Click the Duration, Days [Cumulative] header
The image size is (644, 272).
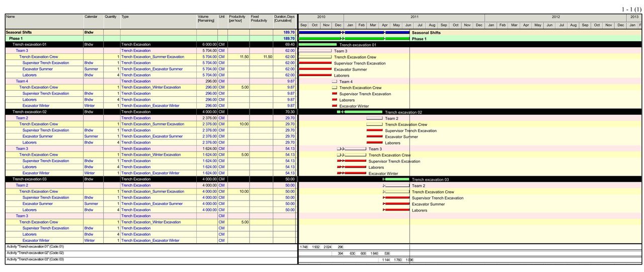click(285, 22)
